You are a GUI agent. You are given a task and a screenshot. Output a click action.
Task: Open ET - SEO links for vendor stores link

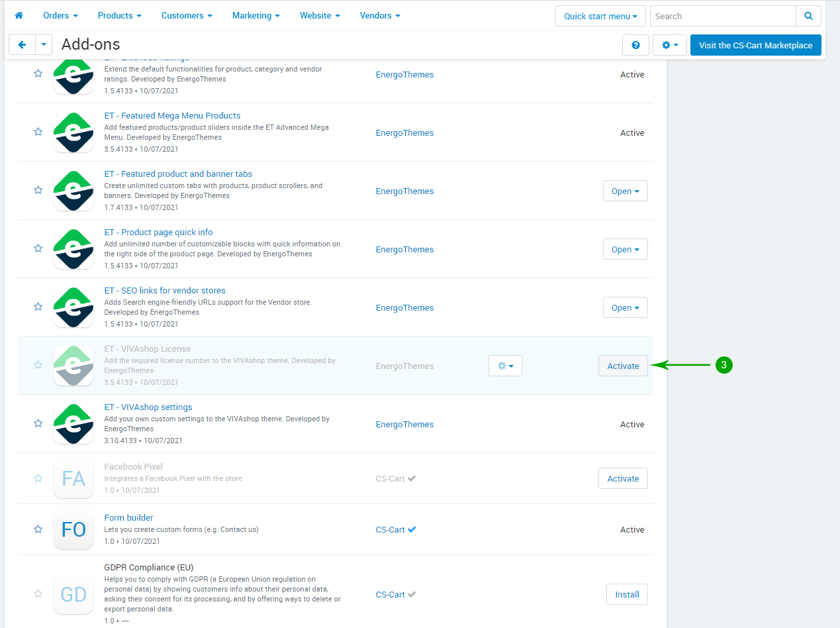[165, 290]
